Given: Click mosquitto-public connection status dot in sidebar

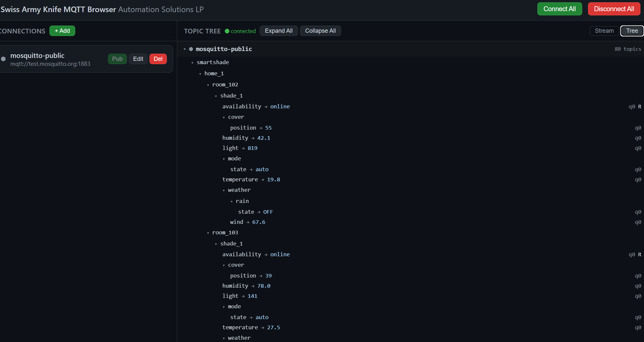Looking at the screenshot, I should pyautogui.click(x=3, y=59).
